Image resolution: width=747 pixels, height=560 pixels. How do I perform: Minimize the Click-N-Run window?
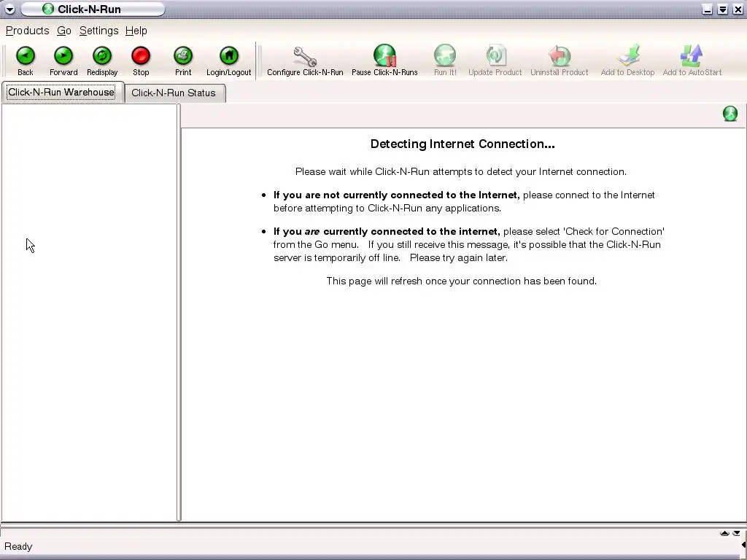coord(708,9)
